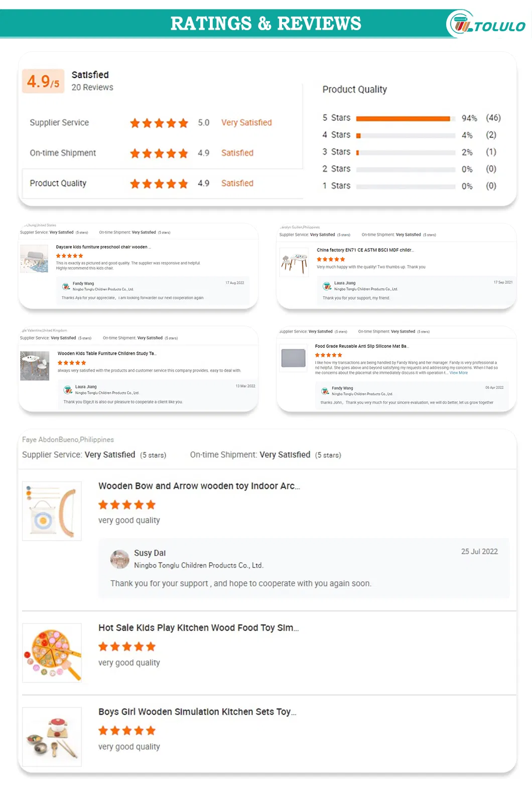Open the gray silicone mat thumbnail
Image resolution: width=532 pixels, height=790 pixels.
294,358
